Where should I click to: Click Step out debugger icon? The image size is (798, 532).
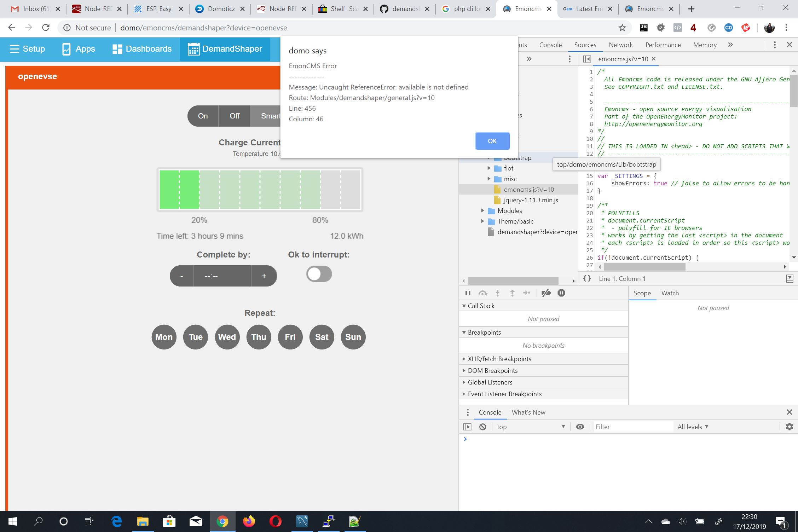click(512, 293)
